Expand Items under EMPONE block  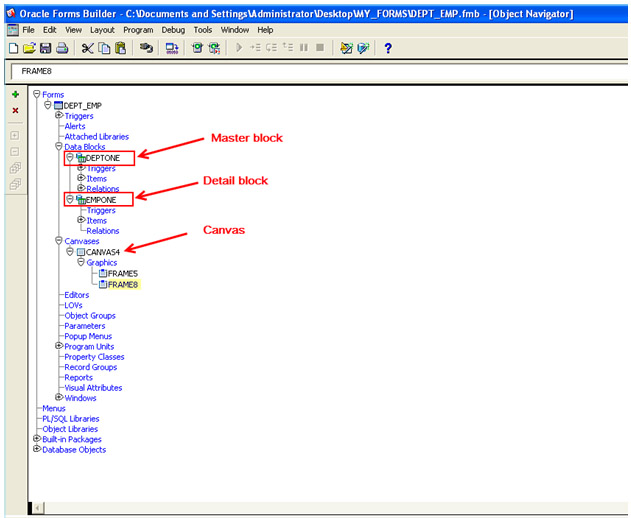tap(81, 220)
